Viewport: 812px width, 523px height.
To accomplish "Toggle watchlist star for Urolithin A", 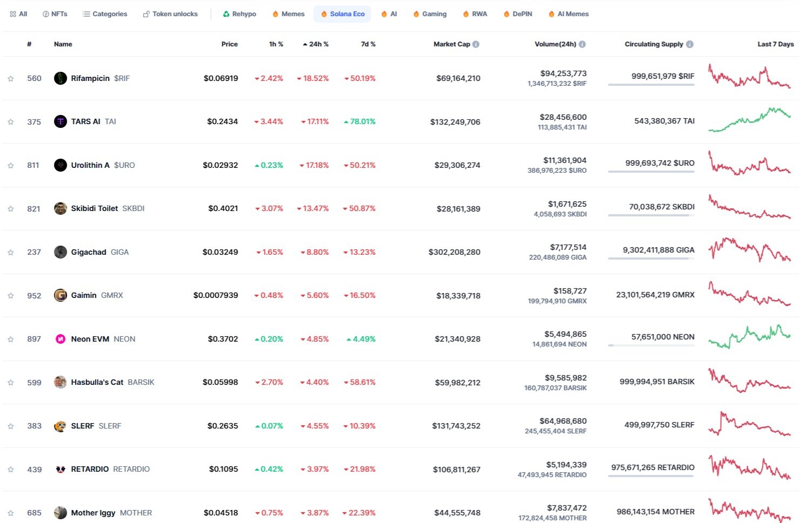I will pyautogui.click(x=11, y=166).
